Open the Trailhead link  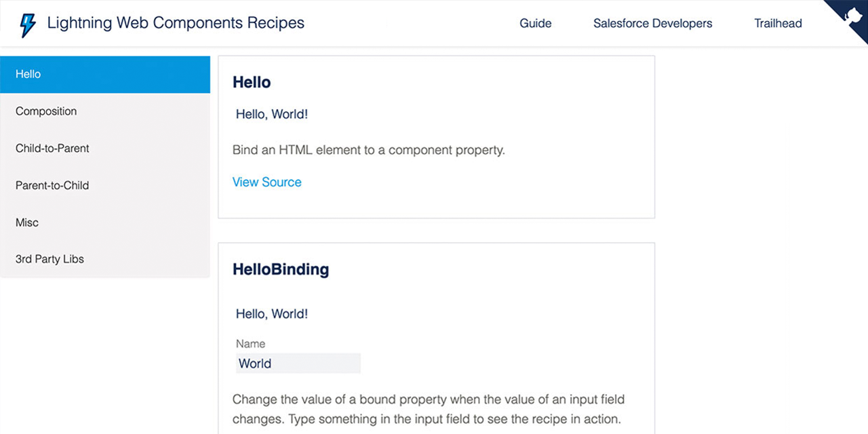pos(778,23)
